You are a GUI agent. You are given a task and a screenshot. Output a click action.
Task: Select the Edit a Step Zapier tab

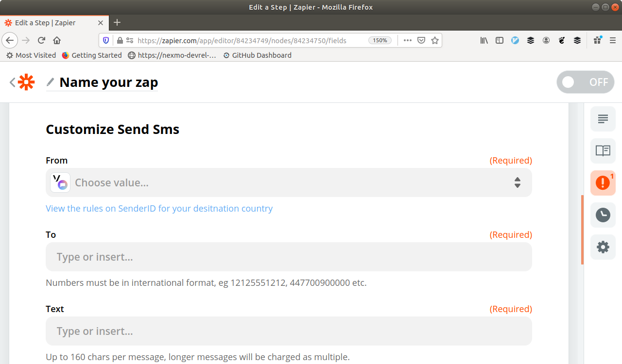tap(55, 23)
